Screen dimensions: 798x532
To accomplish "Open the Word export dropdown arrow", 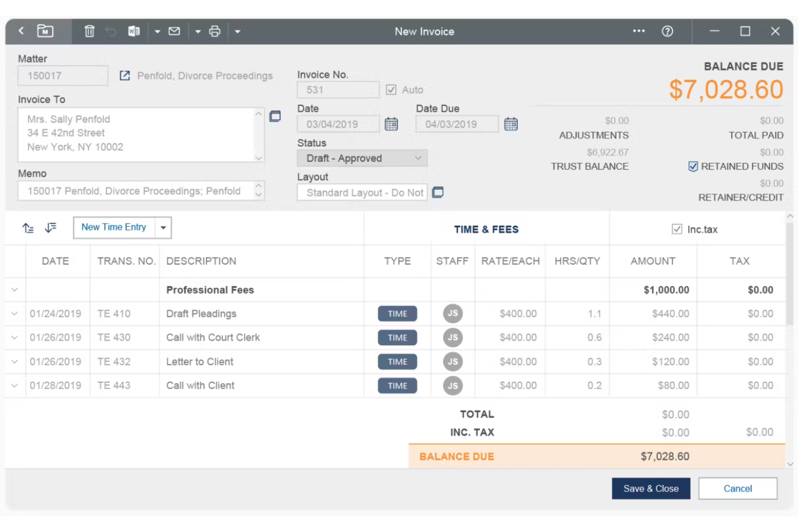I will (157, 31).
